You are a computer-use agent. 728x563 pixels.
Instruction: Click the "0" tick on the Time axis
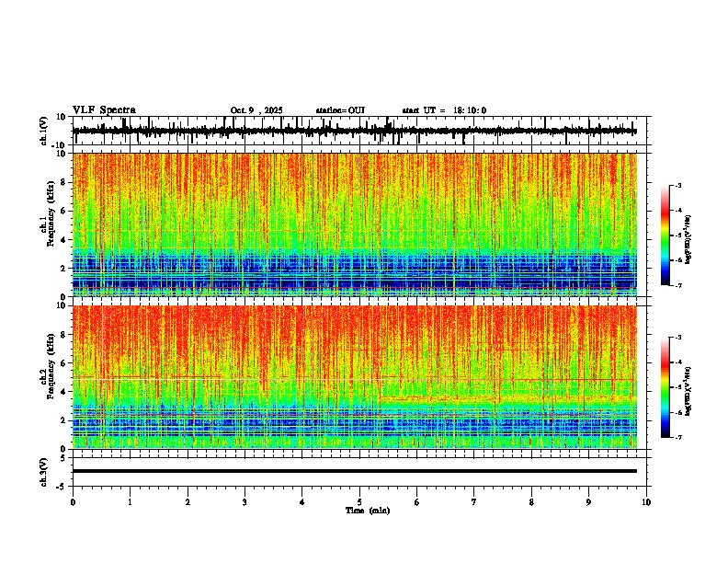[73, 502]
